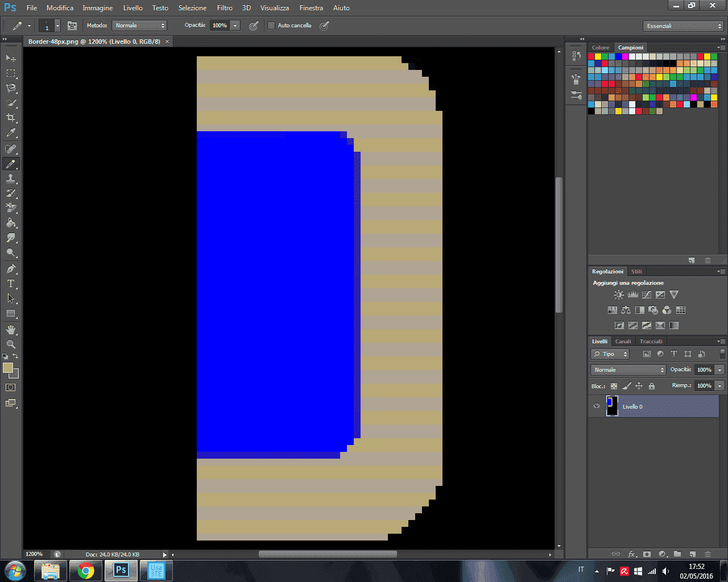Select the Healing Brush tool

click(x=11, y=149)
